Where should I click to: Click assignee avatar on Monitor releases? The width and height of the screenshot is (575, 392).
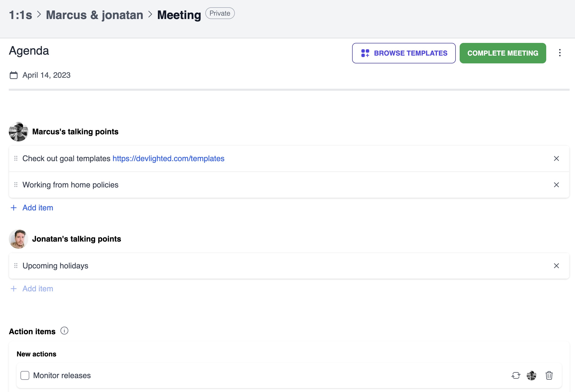coord(531,375)
